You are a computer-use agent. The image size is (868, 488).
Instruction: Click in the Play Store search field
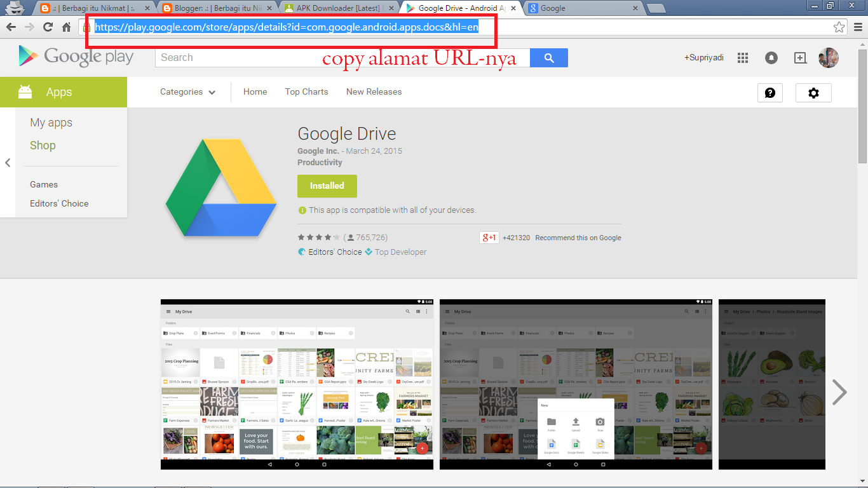pyautogui.click(x=343, y=58)
